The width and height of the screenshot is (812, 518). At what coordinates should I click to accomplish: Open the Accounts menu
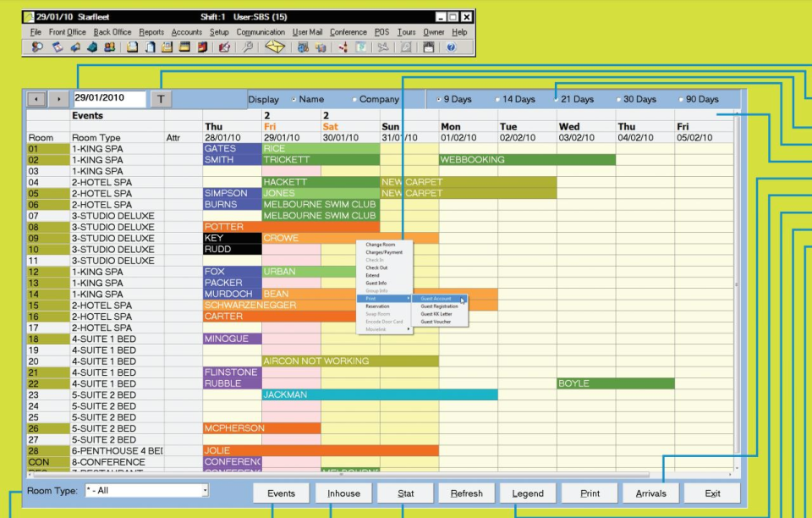pos(186,32)
